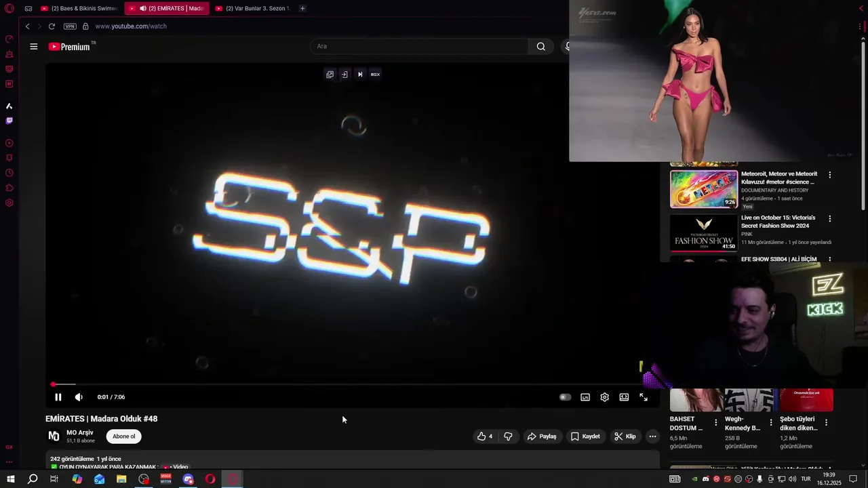
Task: Open GX Corner gamepad icon in tab bar
Action: tap(28, 9)
